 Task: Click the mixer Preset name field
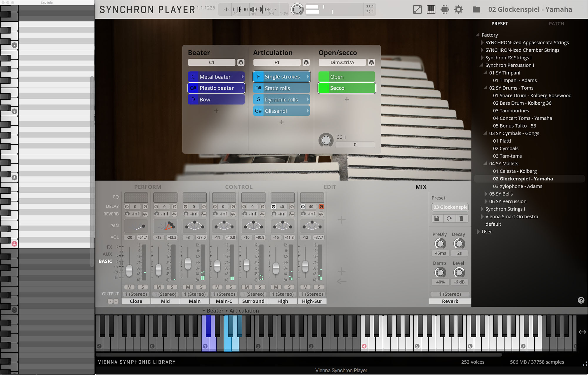click(x=450, y=207)
